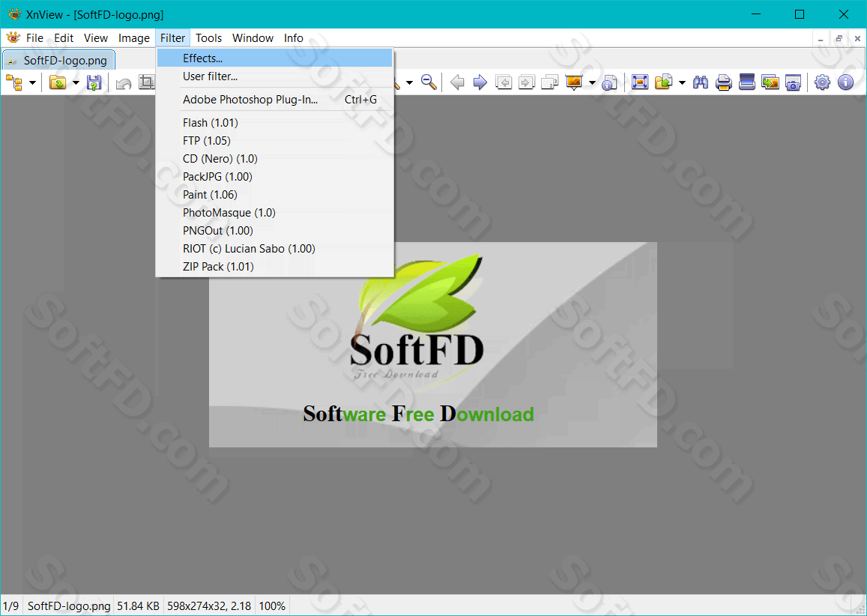Image resolution: width=867 pixels, height=616 pixels.
Task: Select PhotoMasque (1.0) entry
Action: point(274,212)
